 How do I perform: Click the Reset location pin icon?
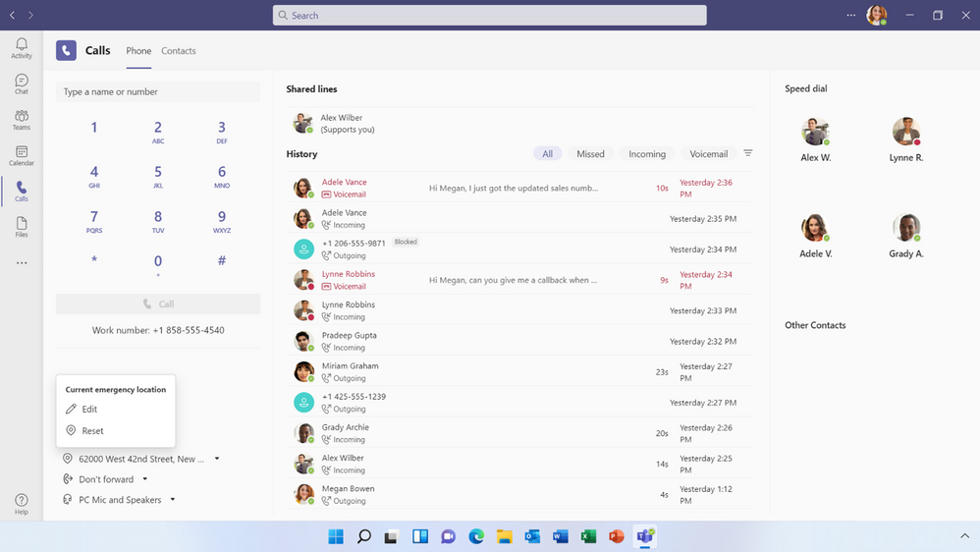(x=71, y=430)
